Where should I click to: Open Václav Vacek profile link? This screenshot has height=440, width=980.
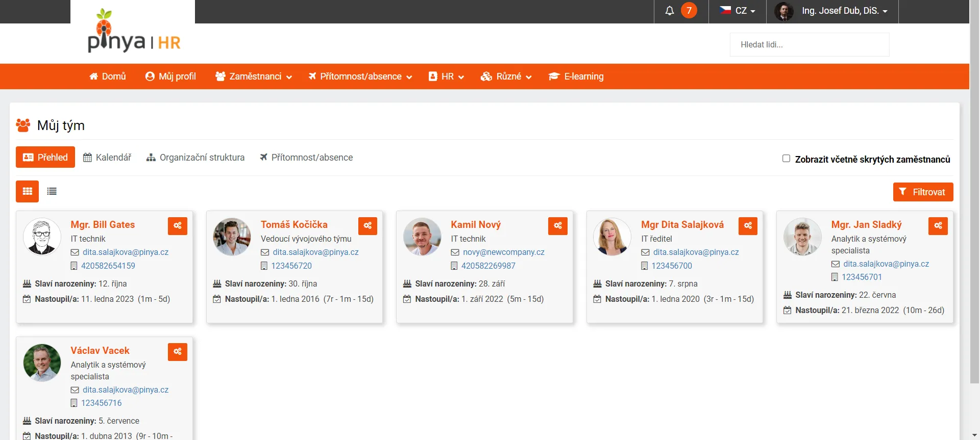pos(100,351)
